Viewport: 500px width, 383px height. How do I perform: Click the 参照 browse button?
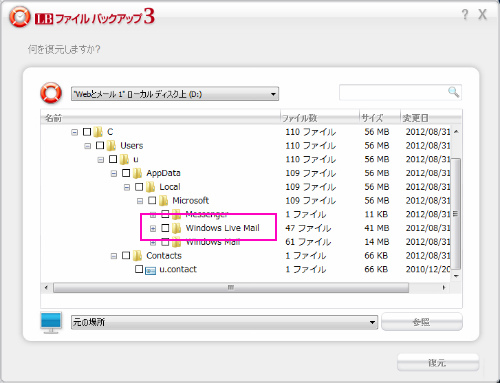[422, 322]
